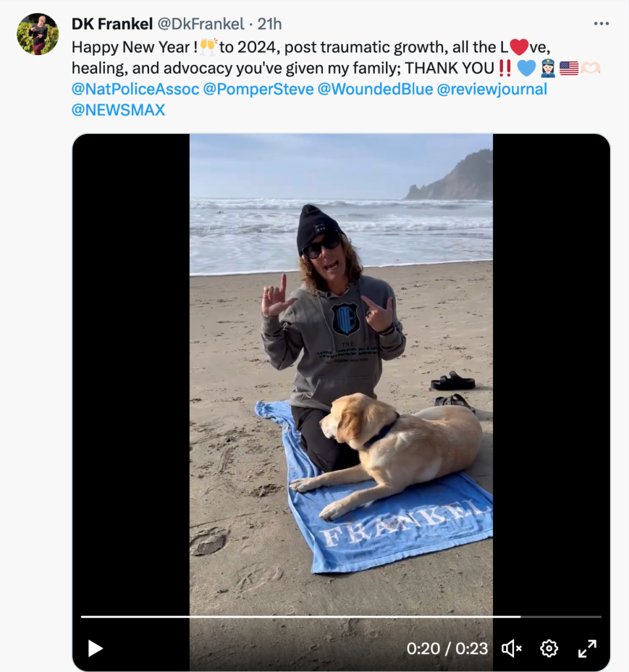Visit the @NatPoliceAssoc mention
The image size is (629, 672).
coord(135,89)
